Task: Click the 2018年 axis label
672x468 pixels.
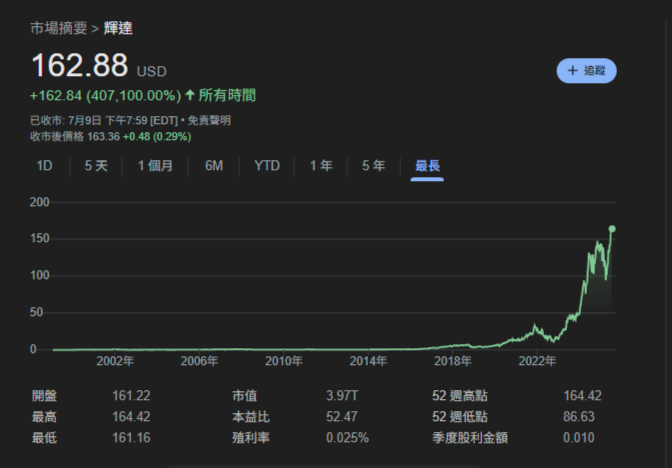Action: (x=453, y=361)
